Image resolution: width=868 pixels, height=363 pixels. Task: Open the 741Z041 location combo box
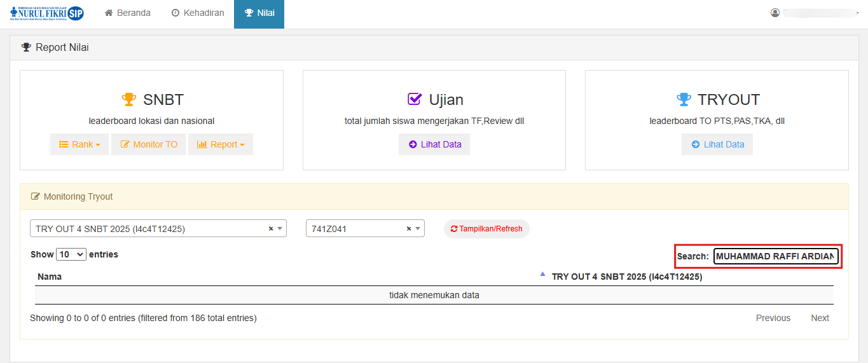coord(356,229)
